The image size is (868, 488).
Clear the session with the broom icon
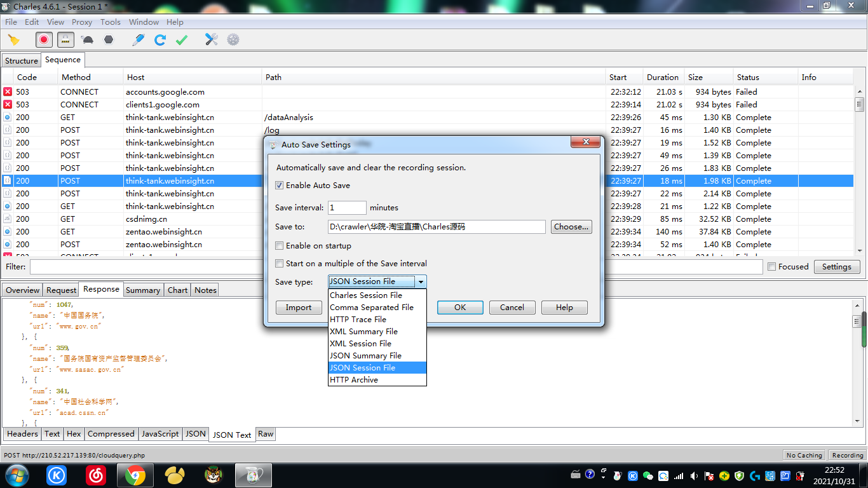click(x=13, y=40)
